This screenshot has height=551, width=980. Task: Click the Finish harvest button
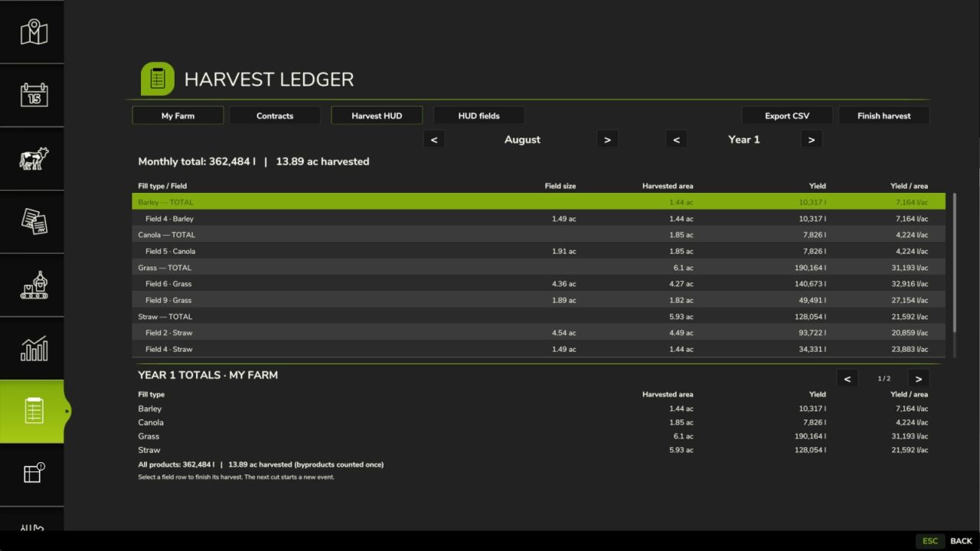coord(884,116)
